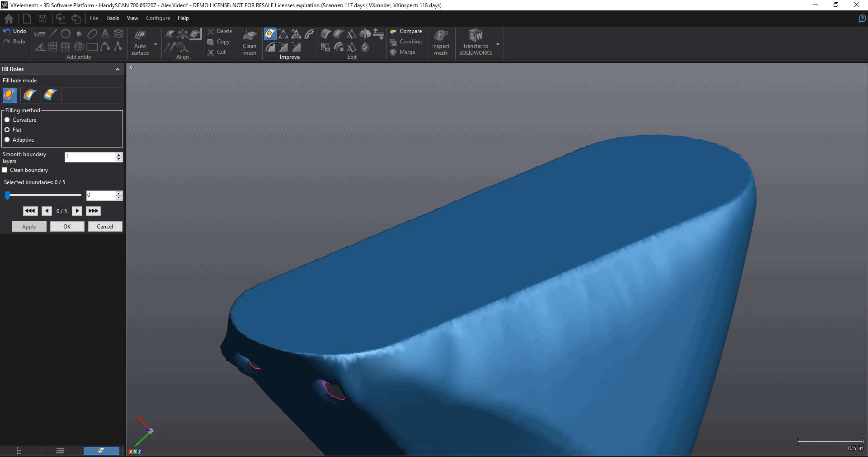Click the OK button

coord(67,227)
